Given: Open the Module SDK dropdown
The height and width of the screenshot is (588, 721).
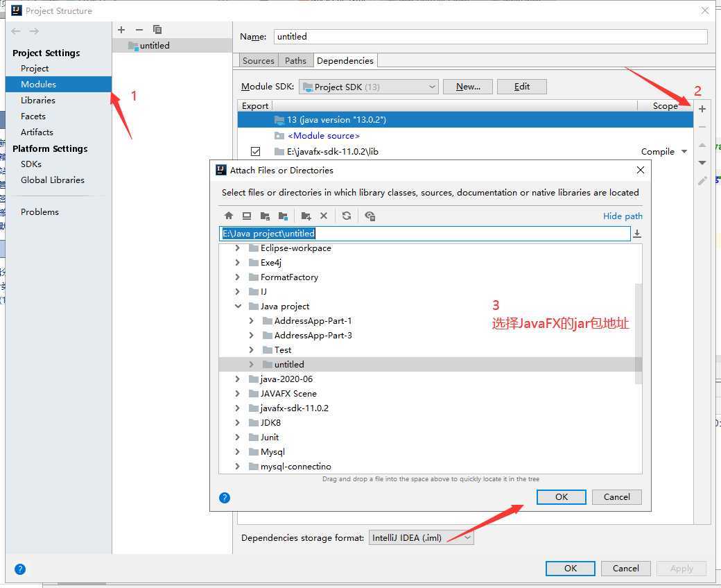Looking at the screenshot, I should coord(369,87).
